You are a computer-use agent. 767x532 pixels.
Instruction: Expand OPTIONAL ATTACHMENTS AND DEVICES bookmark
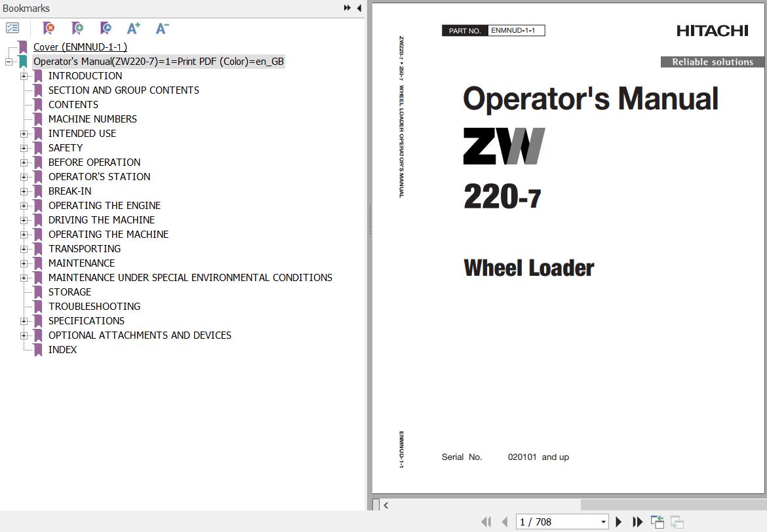24,335
